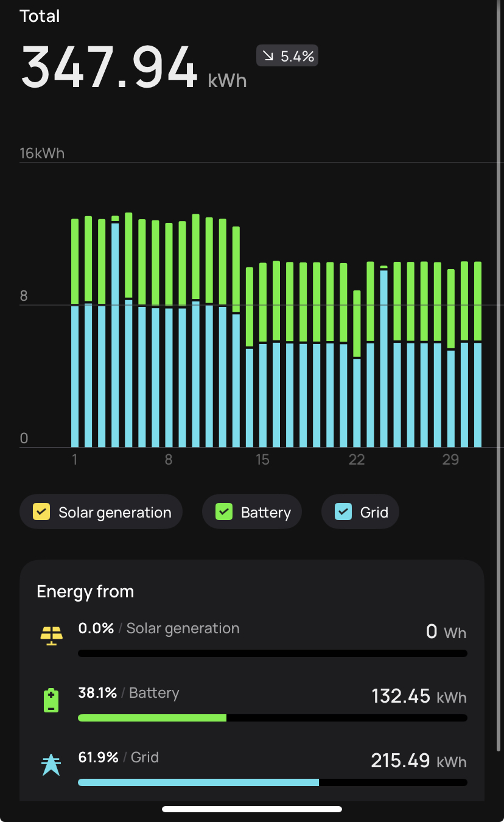Screen dimensions: 504x822
Task: Uncheck the Battery legend checkbox
Action: tap(224, 512)
